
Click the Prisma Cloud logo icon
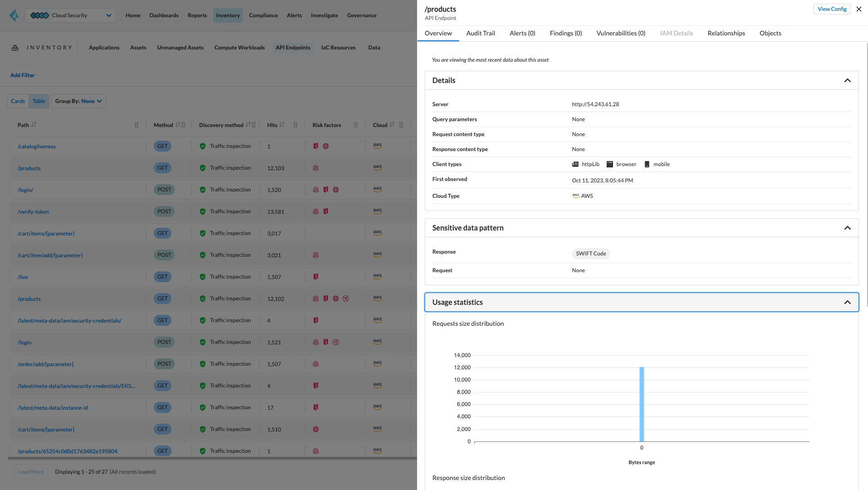tap(14, 15)
